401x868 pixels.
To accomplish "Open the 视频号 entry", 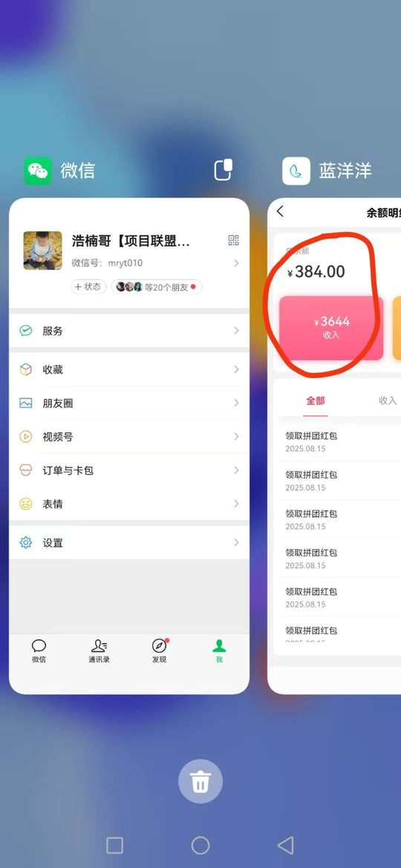I will click(x=129, y=437).
